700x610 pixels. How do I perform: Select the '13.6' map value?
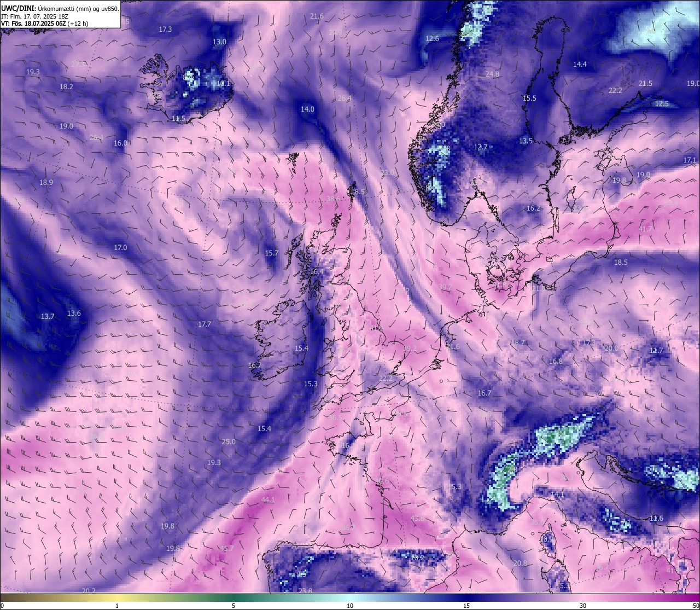click(74, 313)
